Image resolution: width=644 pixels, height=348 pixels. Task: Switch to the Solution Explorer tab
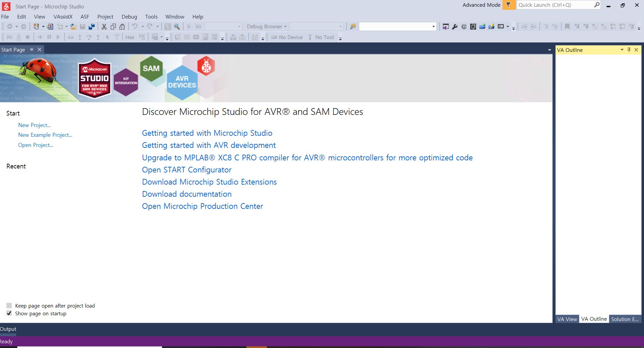[625, 319]
